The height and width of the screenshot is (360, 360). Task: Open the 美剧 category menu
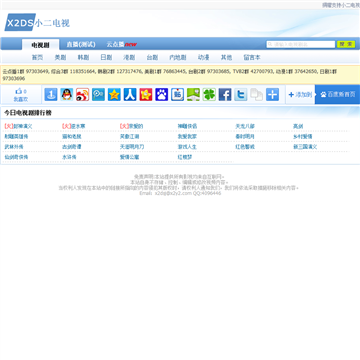click(60, 57)
